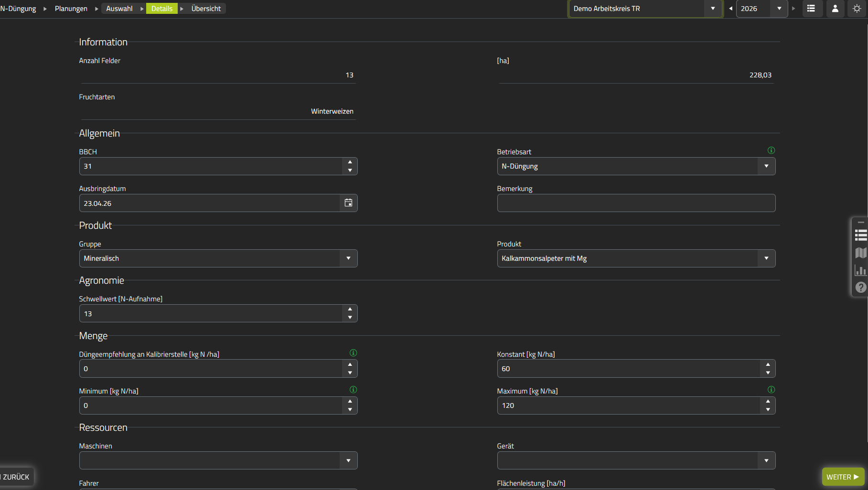Click the WEITER button
The height and width of the screenshot is (490, 868).
843,477
